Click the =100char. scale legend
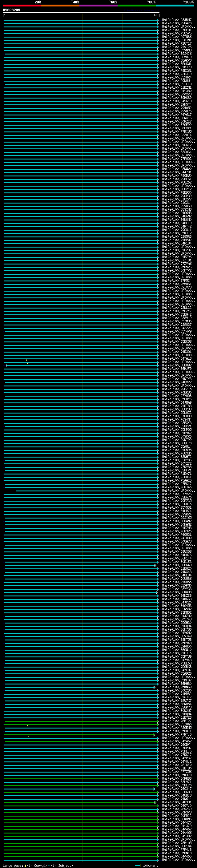 147,865
